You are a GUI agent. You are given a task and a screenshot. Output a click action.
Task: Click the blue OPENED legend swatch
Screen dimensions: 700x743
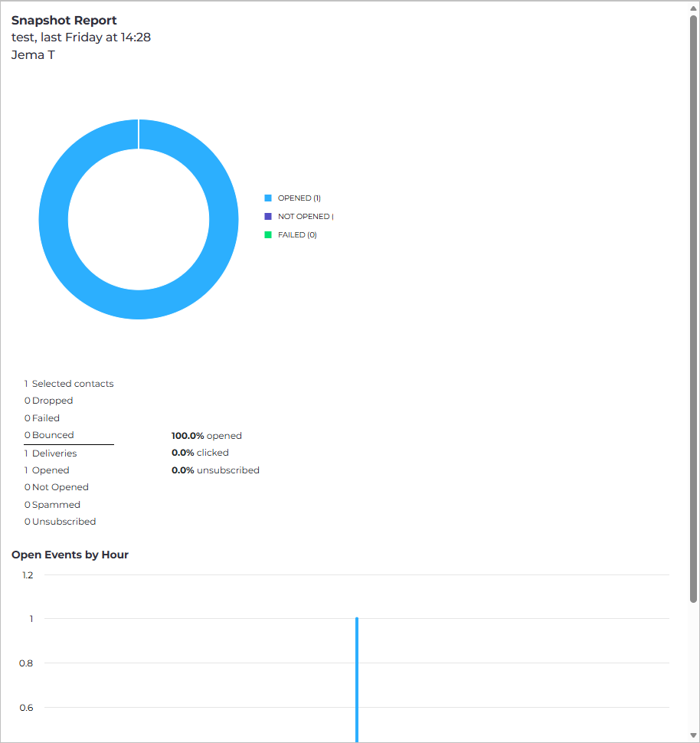pos(268,198)
